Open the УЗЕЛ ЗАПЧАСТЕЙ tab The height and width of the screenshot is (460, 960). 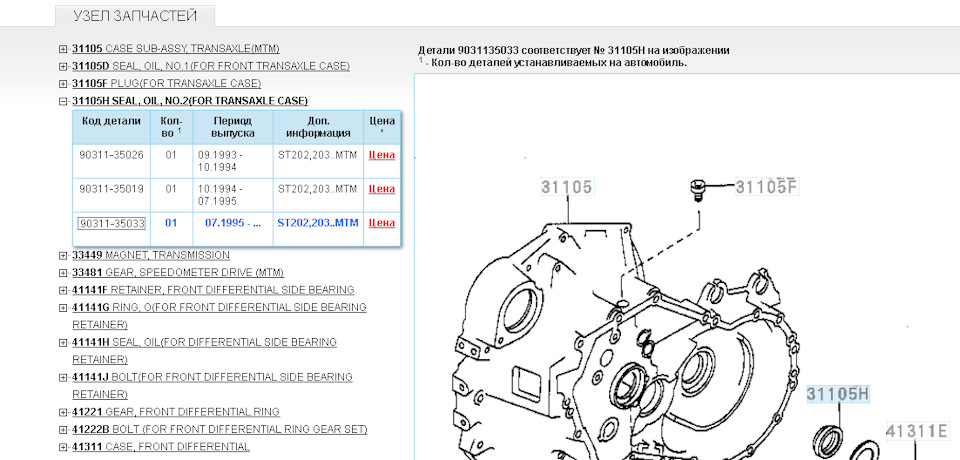tap(135, 16)
